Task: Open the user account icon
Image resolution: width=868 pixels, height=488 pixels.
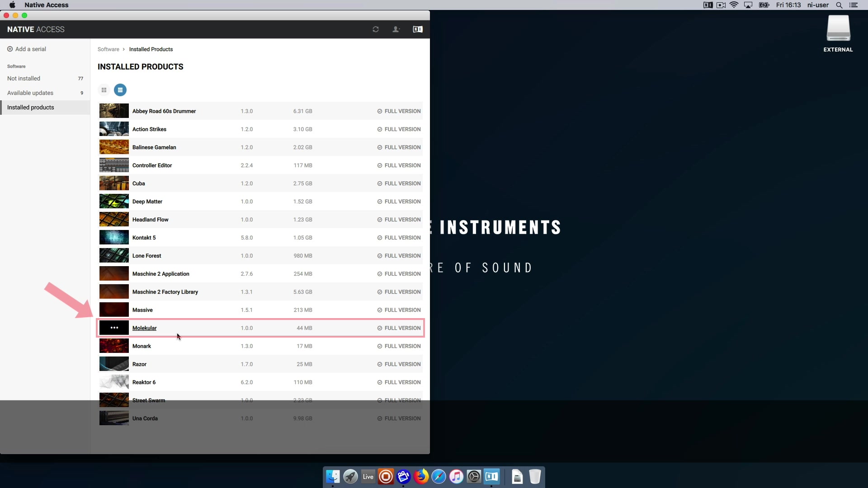Action: pyautogui.click(x=396, y=29)
